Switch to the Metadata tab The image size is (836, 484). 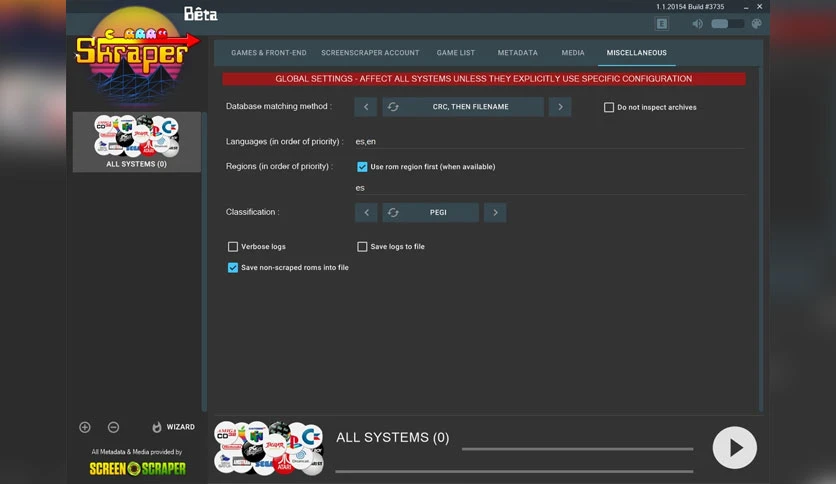(x=517, y=53)
